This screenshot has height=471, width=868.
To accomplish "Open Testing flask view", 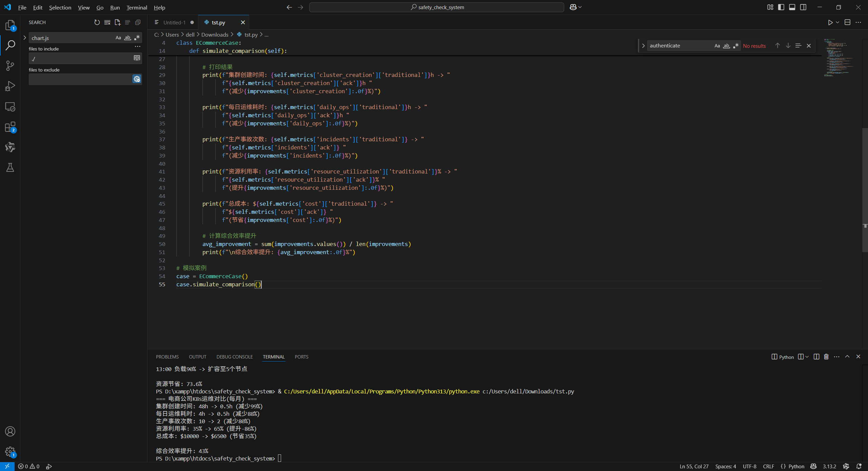I will tap(10, 167).
